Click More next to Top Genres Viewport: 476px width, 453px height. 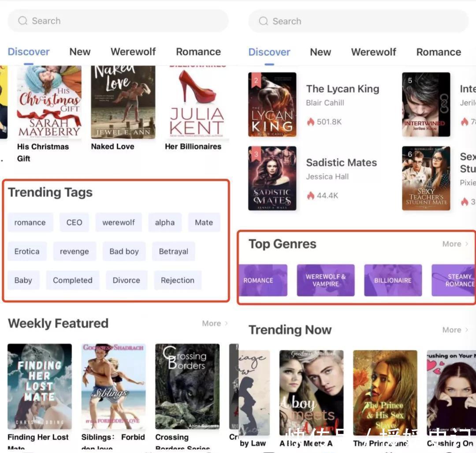452,244
